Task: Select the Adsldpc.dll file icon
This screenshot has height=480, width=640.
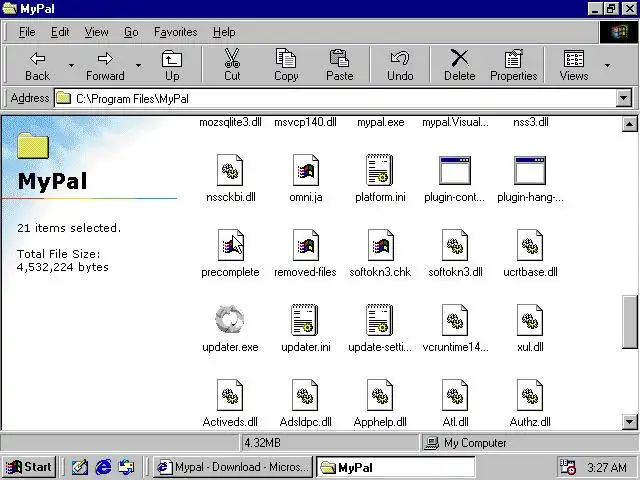Action: point(305,395)
